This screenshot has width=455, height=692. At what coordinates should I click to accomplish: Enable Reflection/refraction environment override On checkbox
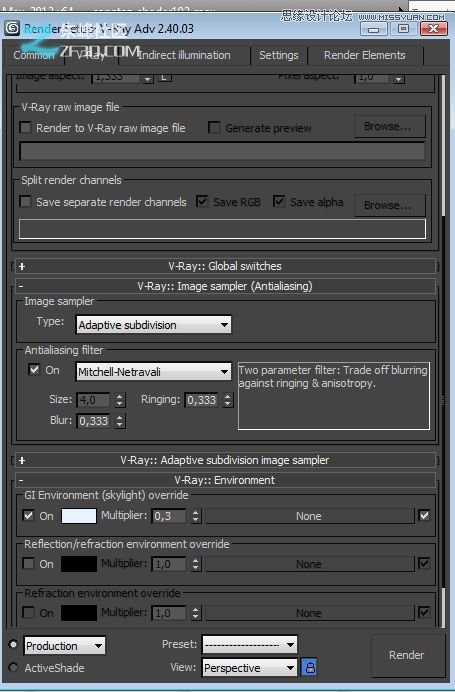[x=28, y=564]
